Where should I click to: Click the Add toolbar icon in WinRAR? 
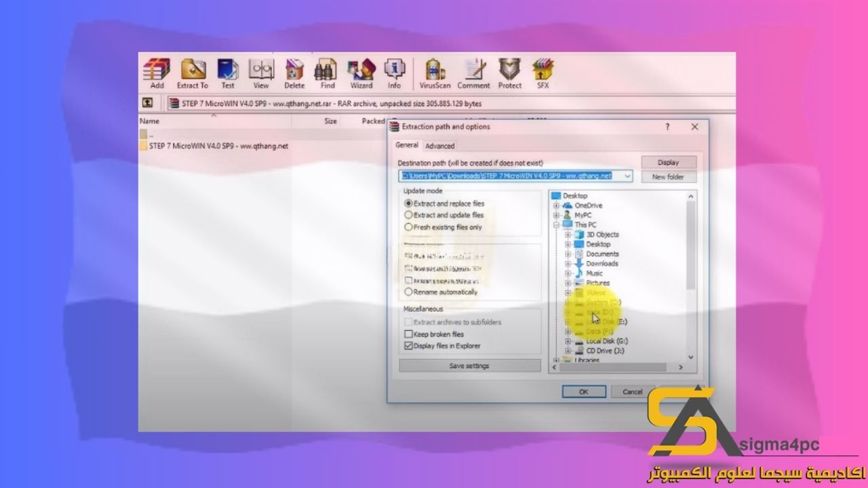tap(157, 73)
